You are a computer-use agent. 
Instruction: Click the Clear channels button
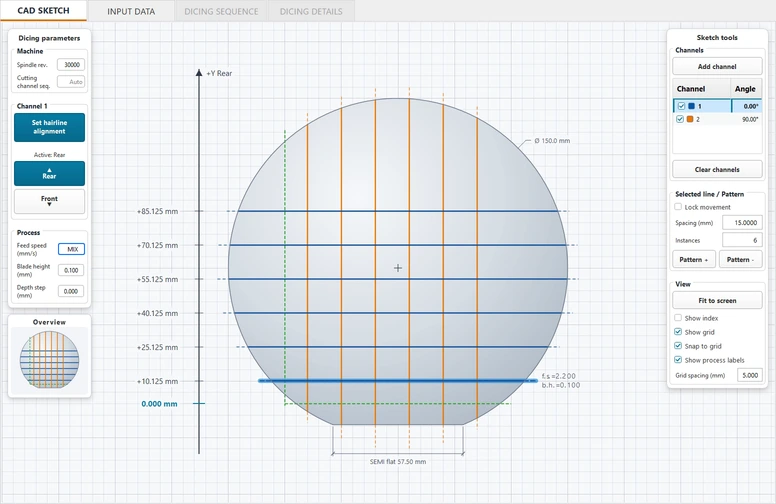717,169
